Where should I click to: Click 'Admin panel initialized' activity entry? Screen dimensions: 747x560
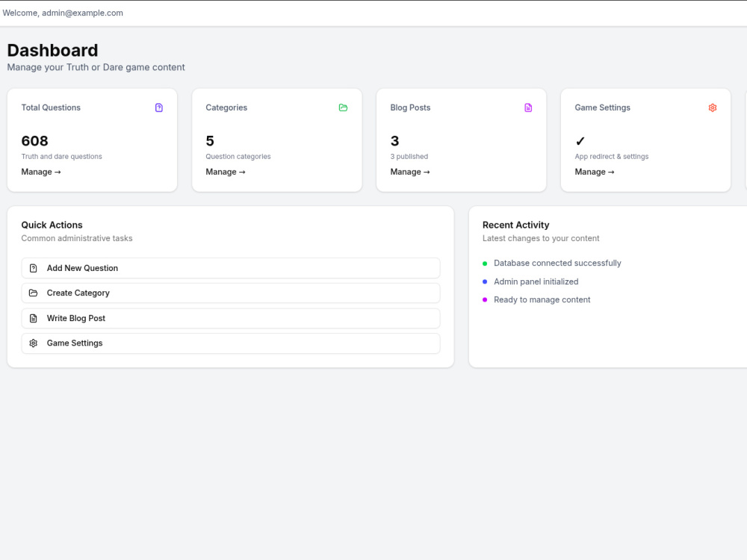(x=536, y=281)
